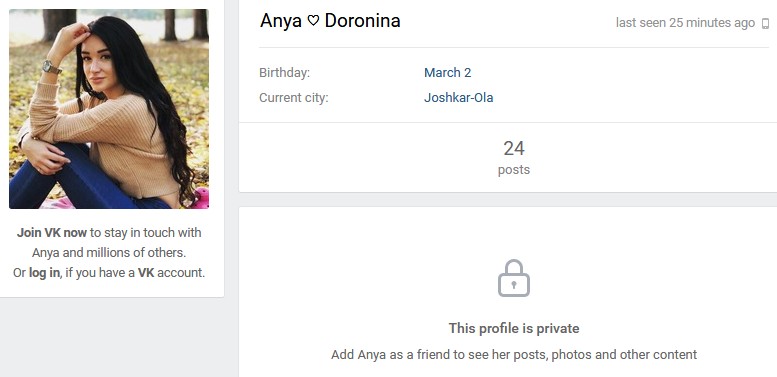Click the Birthday field label
The image size is (777, 377).
point(284,73)
